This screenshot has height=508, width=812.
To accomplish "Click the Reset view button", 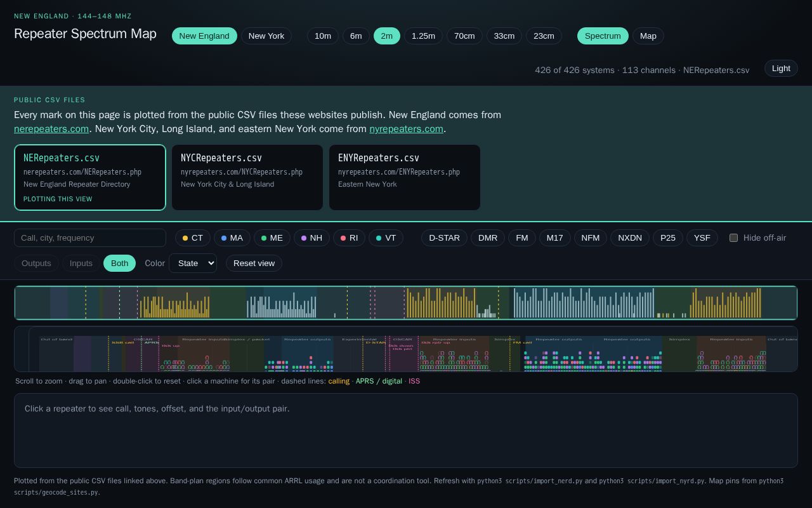I will (254, 263).
